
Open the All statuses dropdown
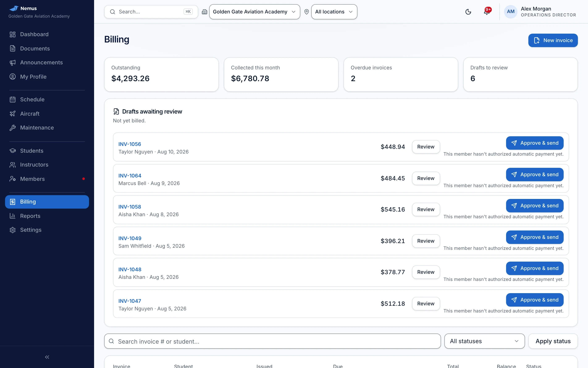[x=484, y=341]
